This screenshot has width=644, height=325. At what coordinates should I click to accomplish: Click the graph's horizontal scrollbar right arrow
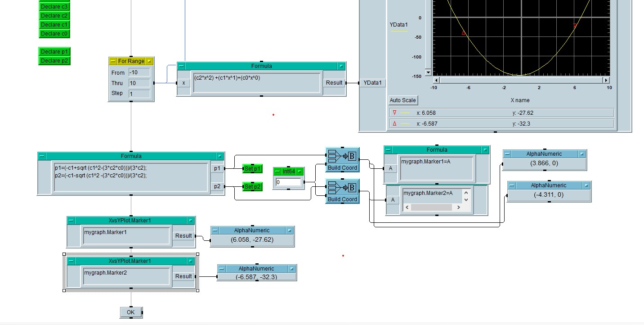(x=606, y=80)
